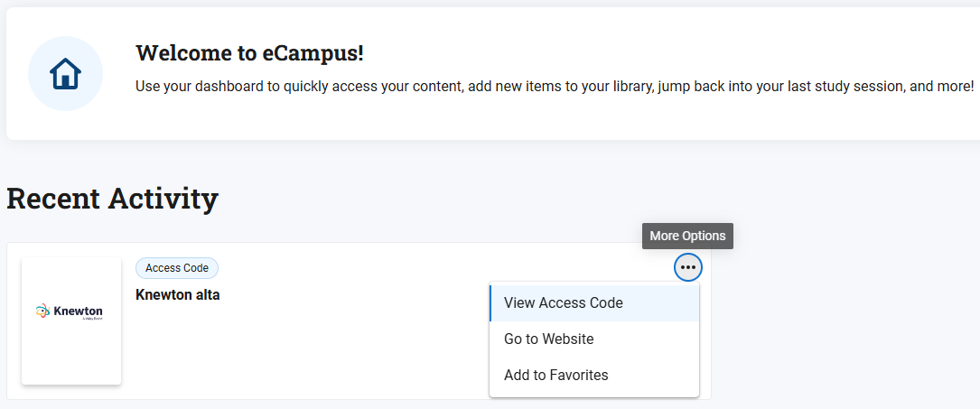The height and width of the screenshot is (409, 980).
Task: Click the colorful Knewton logo mark
Action: [x=42, y=311]
